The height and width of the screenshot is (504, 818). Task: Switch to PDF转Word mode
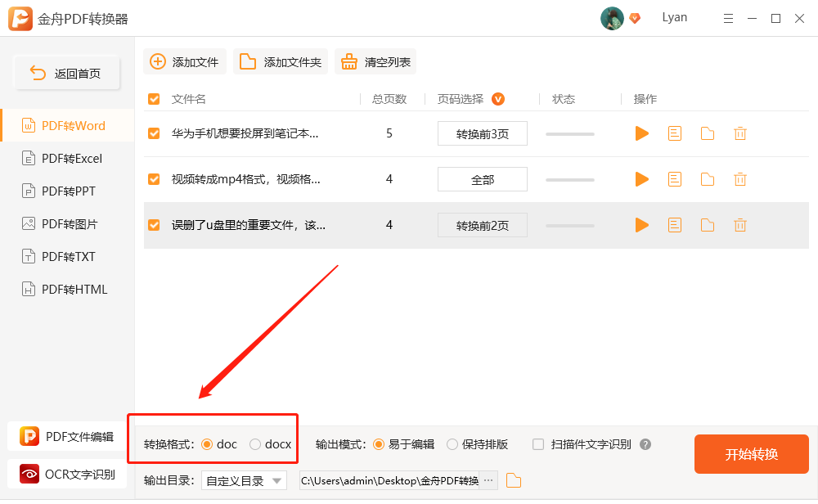pos(68,126)
